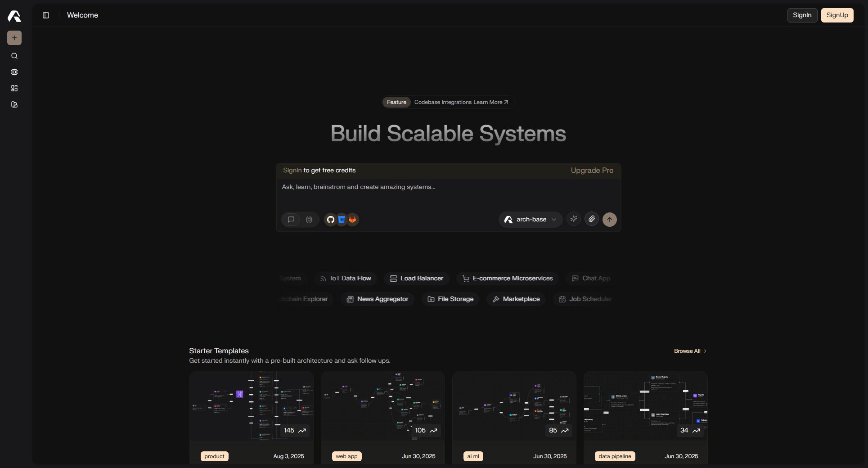Image resolution: width=868 pixels, height=468 pixels.
Task: Open the web app template thumbnail
Action: coord(382,405)
